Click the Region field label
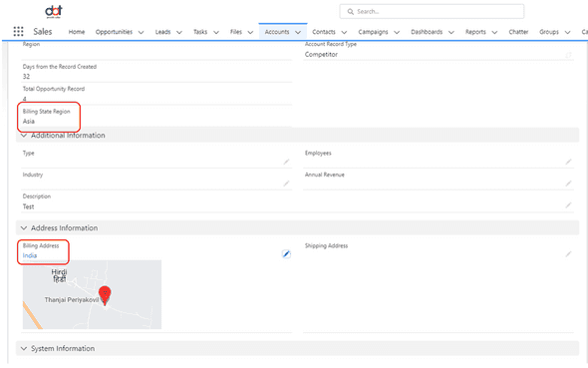The height and width of the screenshot is (368, 588). (x=31, y=44)
